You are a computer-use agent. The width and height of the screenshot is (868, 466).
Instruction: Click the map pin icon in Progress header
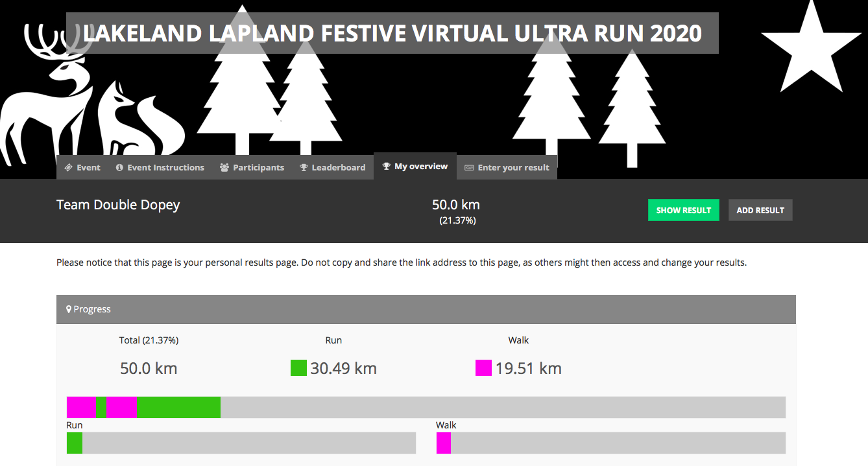(x=69, y=309)
